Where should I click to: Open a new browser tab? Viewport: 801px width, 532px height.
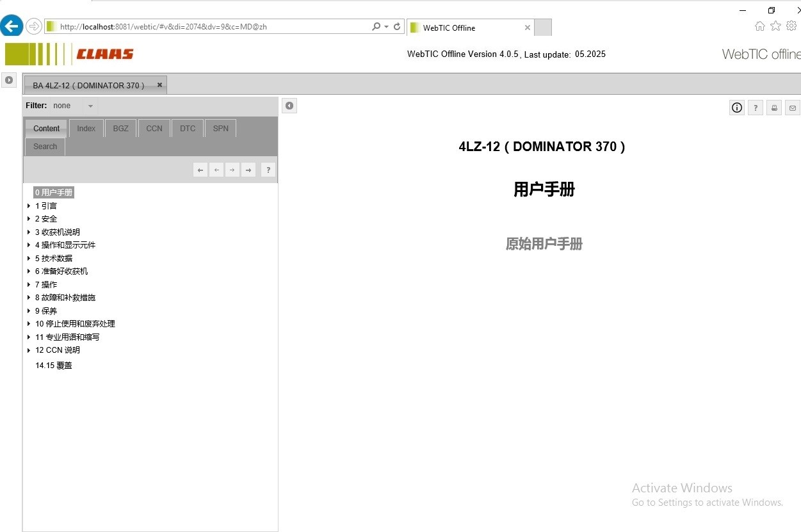pos(542,28)
